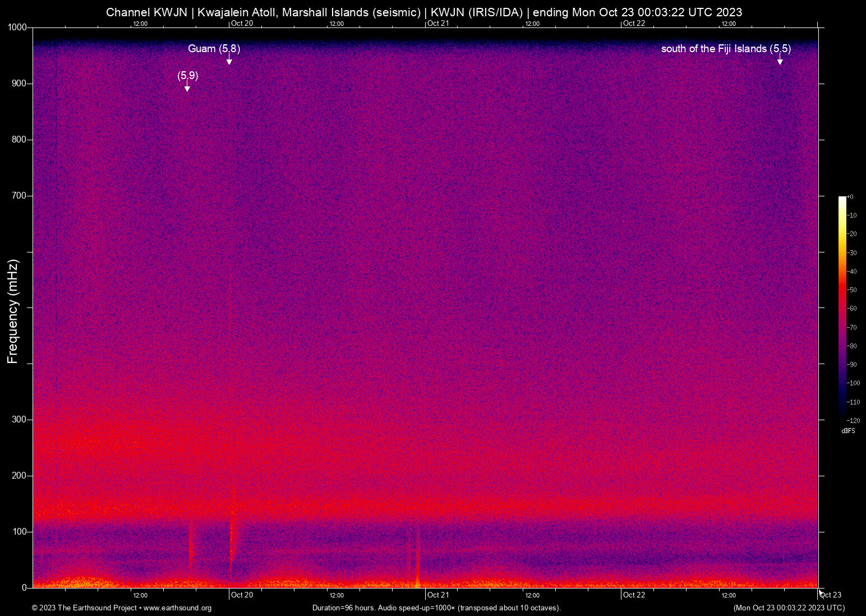Click "Oct 22" on the top time axis

[634, 24]
